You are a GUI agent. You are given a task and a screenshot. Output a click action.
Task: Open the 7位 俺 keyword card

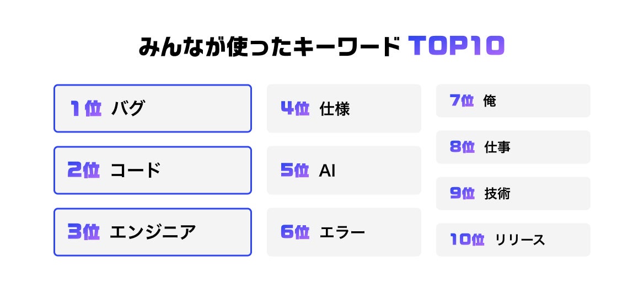(x=513, y=101)
